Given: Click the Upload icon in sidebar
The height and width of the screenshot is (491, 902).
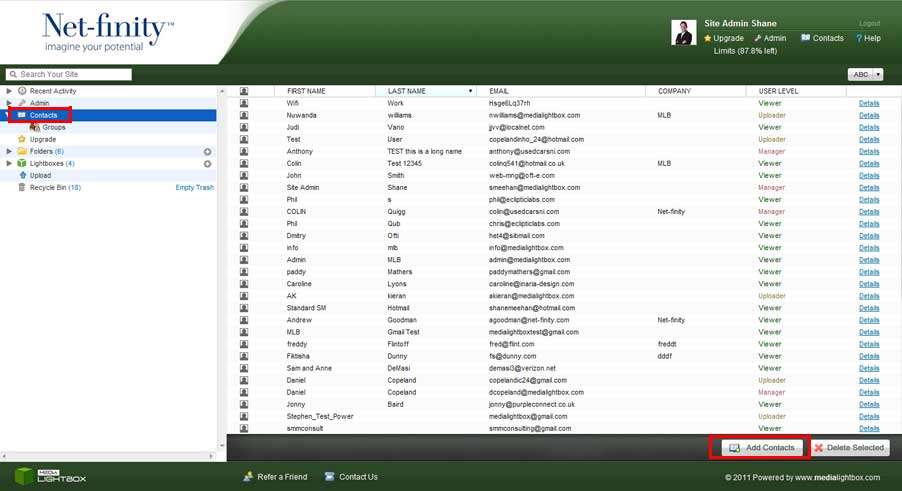Looking at the screenshot, I should point(21,175).
